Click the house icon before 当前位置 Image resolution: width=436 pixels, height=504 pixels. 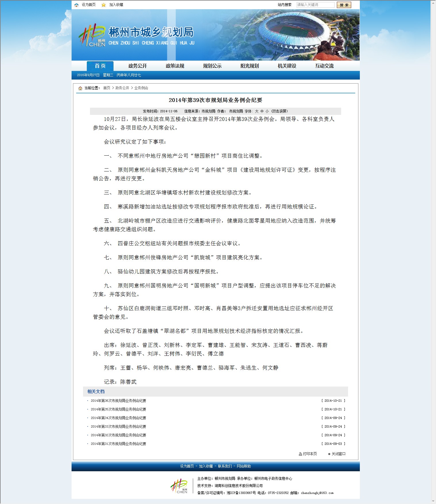80,88
